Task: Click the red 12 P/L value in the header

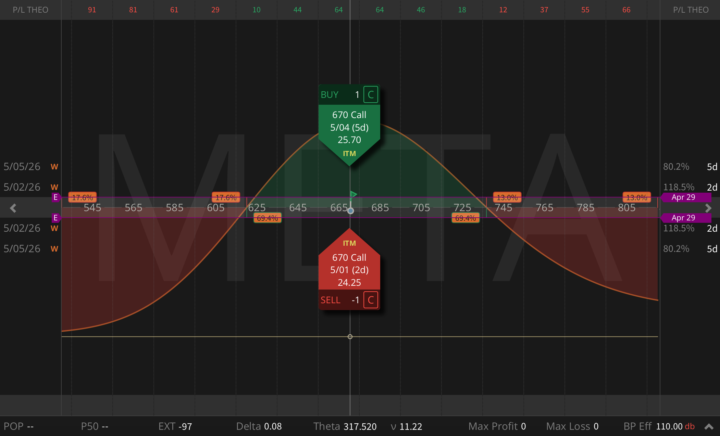Action: tap(503, 10)
